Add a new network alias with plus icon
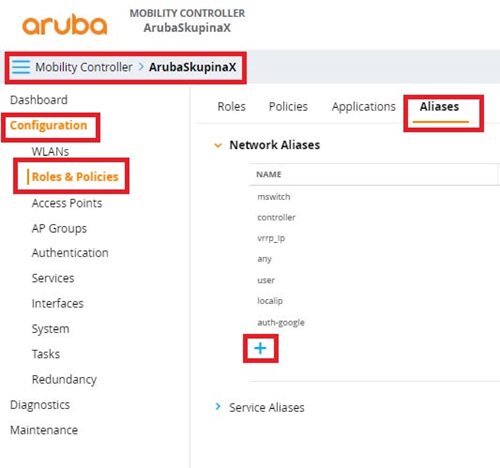The width and height of the screenshot is (500, 468). point(260,348)
